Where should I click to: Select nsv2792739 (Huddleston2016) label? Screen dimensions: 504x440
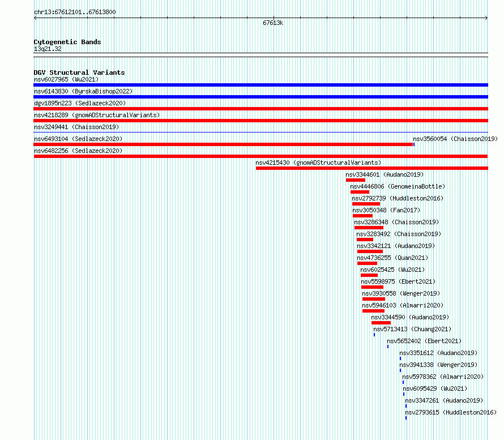click(398, 198)
